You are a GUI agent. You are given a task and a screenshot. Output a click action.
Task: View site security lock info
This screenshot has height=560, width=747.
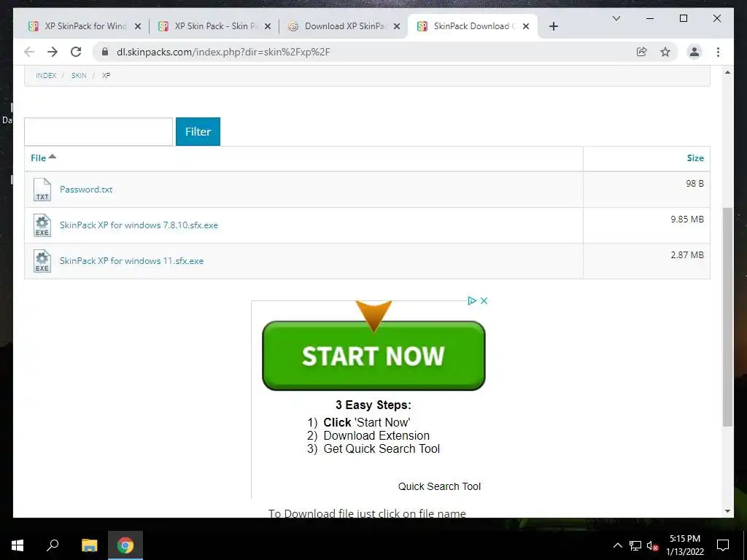(x=105, y=52)
